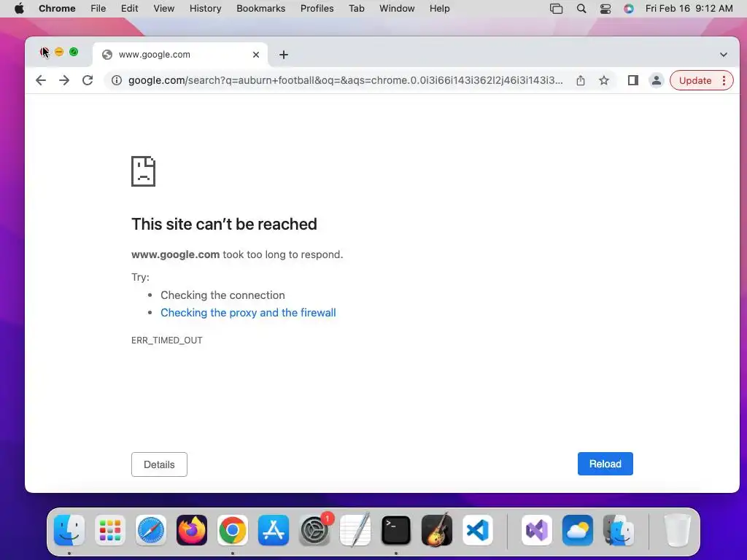
Task: Open the History menu
Action: [205, 9]
